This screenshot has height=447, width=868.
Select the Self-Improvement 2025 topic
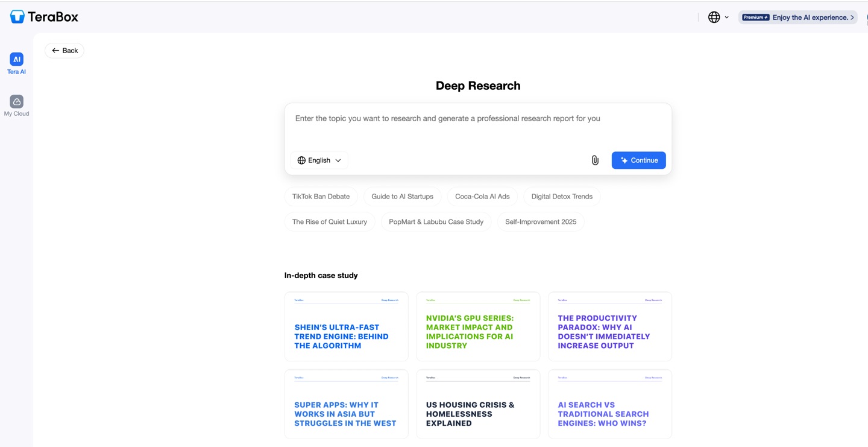541,221
